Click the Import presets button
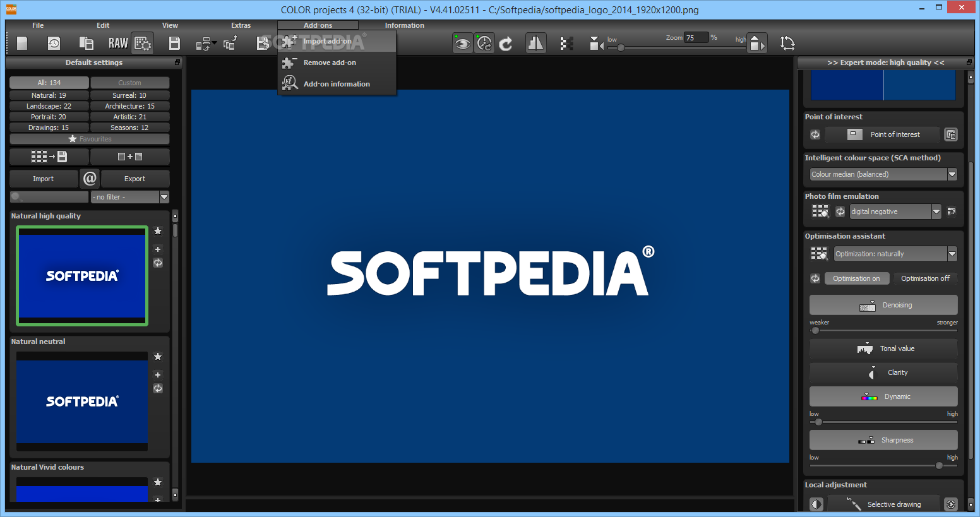 click(44, 179)
